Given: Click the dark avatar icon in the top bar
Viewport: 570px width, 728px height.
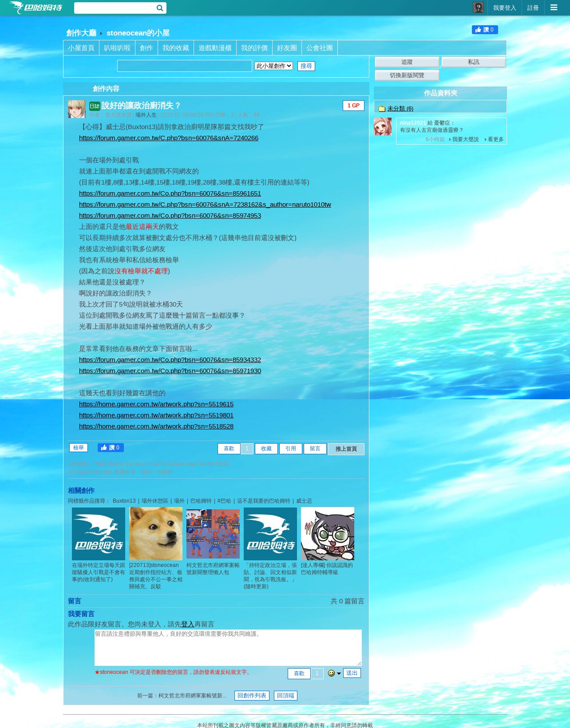Looking at the screenshot, I should tap(478, 8).
